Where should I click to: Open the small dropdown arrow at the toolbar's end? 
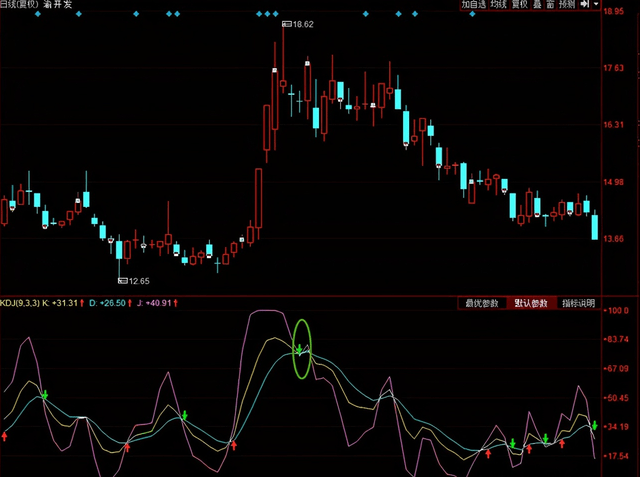(x=596, y=4)
